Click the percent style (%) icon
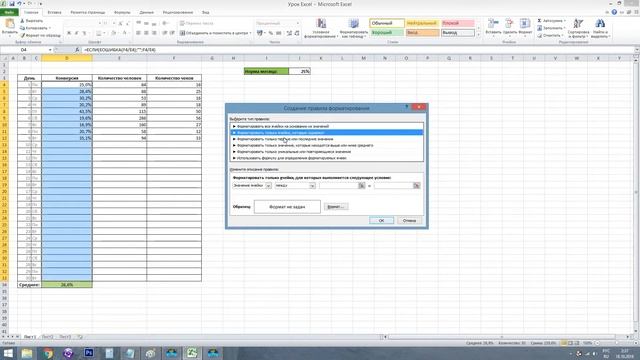 tap(271, 33)
